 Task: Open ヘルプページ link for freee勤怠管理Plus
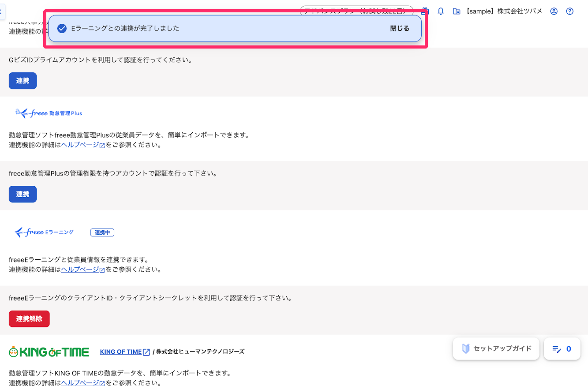click(x=82, y=145)
